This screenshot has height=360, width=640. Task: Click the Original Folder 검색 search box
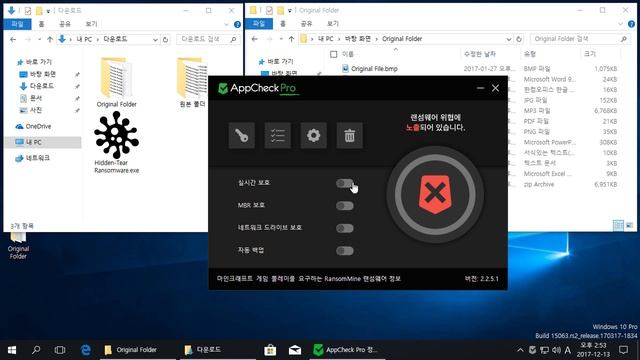(580, 39)
